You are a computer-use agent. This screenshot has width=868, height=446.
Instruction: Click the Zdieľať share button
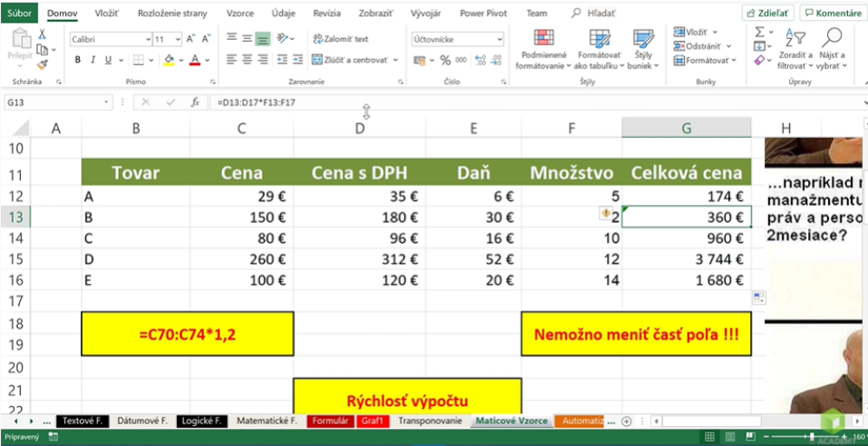tap(766, 13)
